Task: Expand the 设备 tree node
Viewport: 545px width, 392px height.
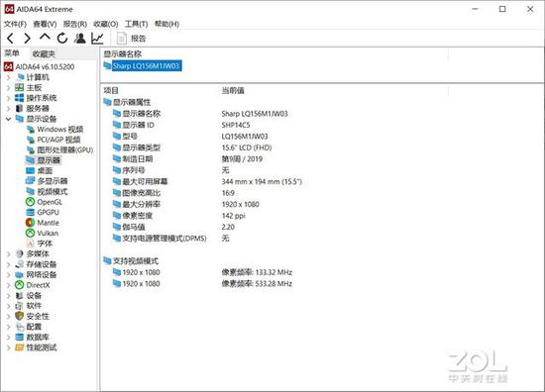Action: [x=9, y=296]
